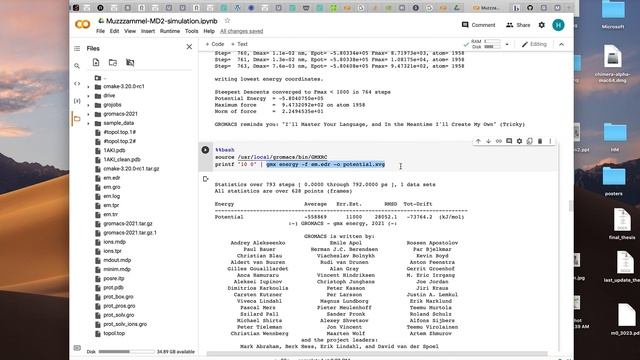Toggle Google Drive mount icon
Image resolution: width=640 pixels, height=360 pixels.
(x=130, y=62)
